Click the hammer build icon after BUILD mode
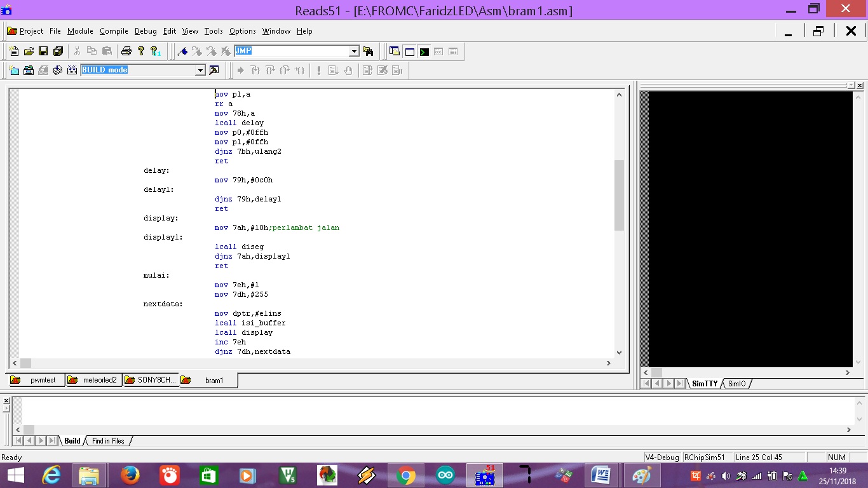 point(214,70)
